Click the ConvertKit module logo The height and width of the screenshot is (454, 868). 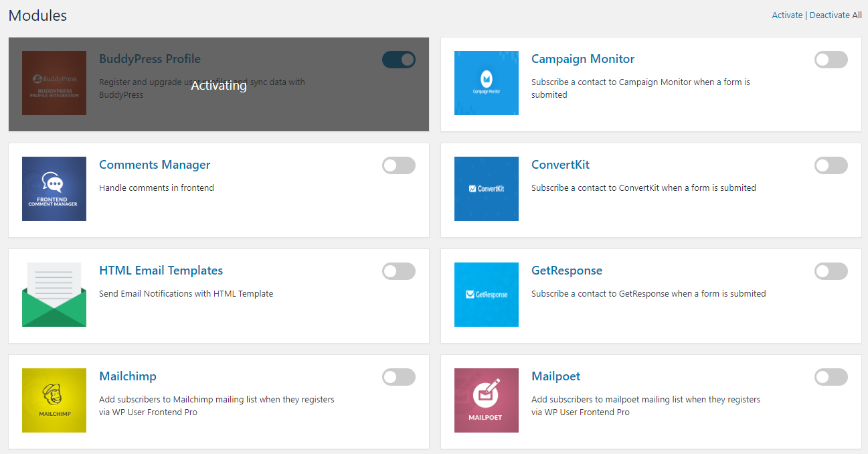[487, 189]
